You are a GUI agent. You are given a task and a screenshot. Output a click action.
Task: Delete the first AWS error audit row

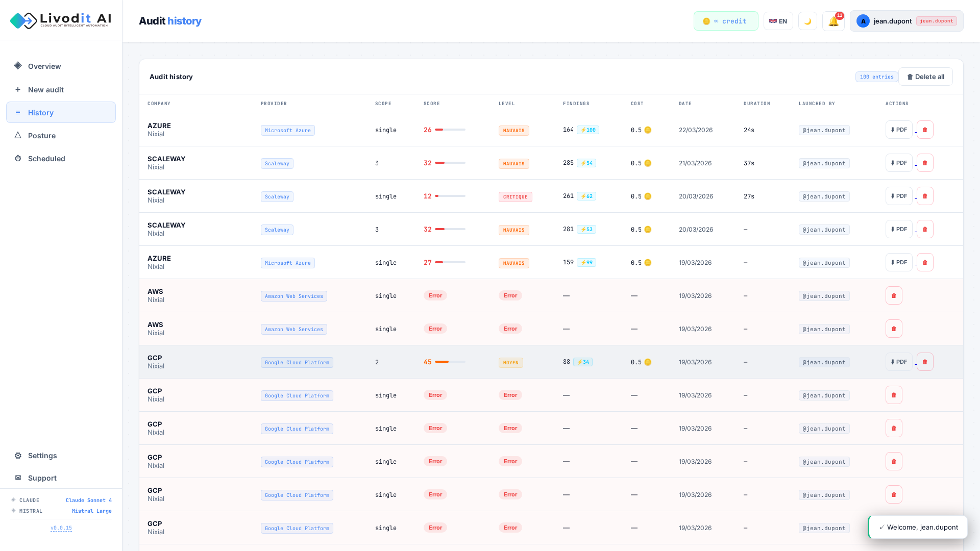point(894,296)
